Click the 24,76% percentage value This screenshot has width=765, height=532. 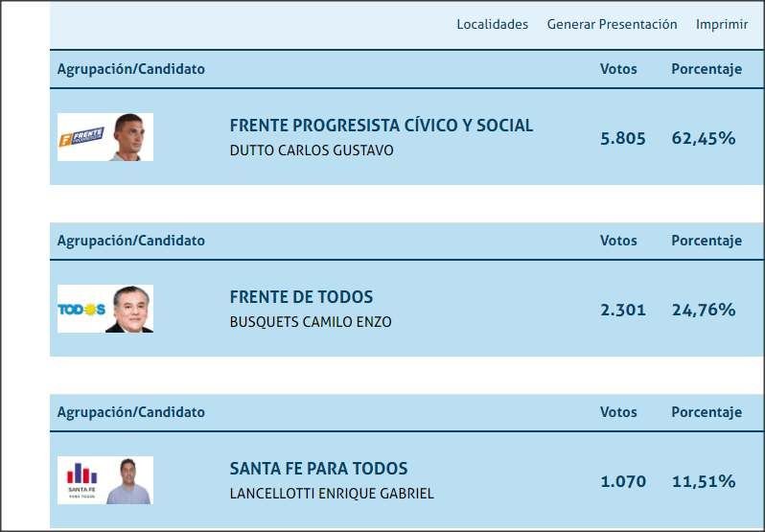703,311
